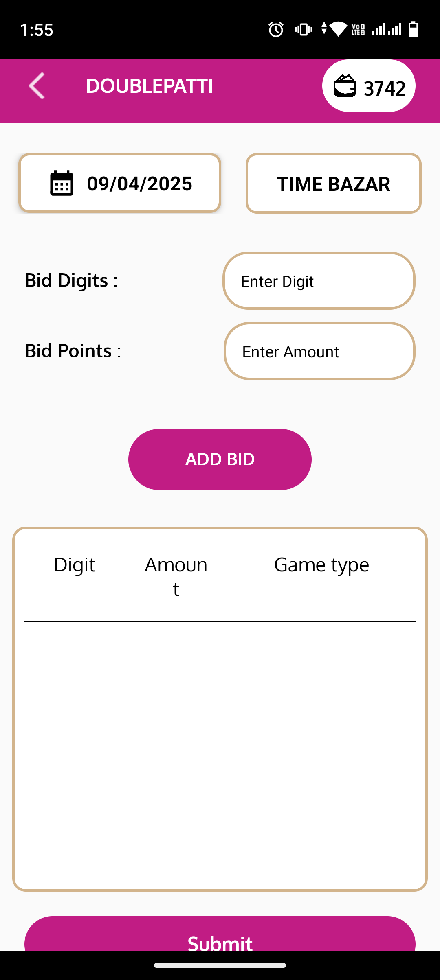Tap the Digit column header
This screenshot has width=440, height=980.
(75, 565)
